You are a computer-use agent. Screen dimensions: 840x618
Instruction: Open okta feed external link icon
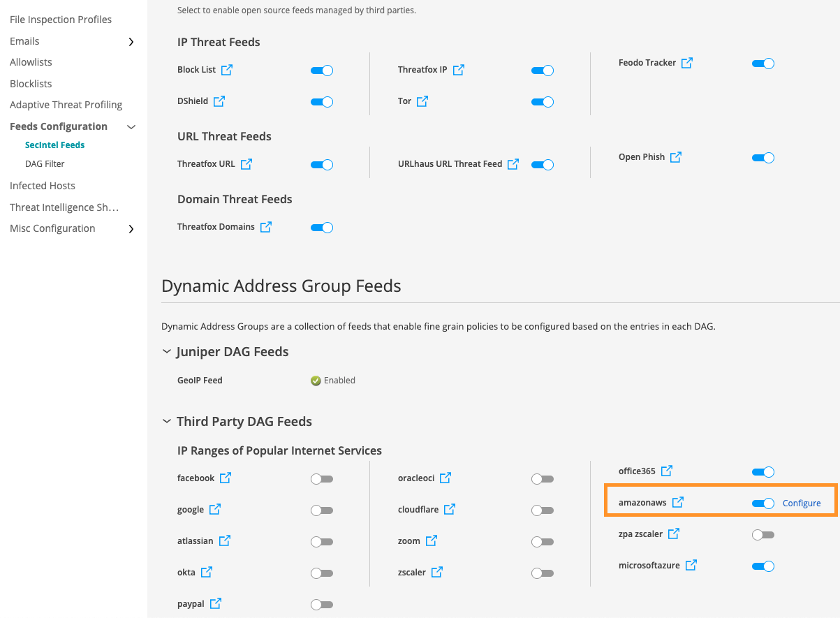click(x=207, y=573)
